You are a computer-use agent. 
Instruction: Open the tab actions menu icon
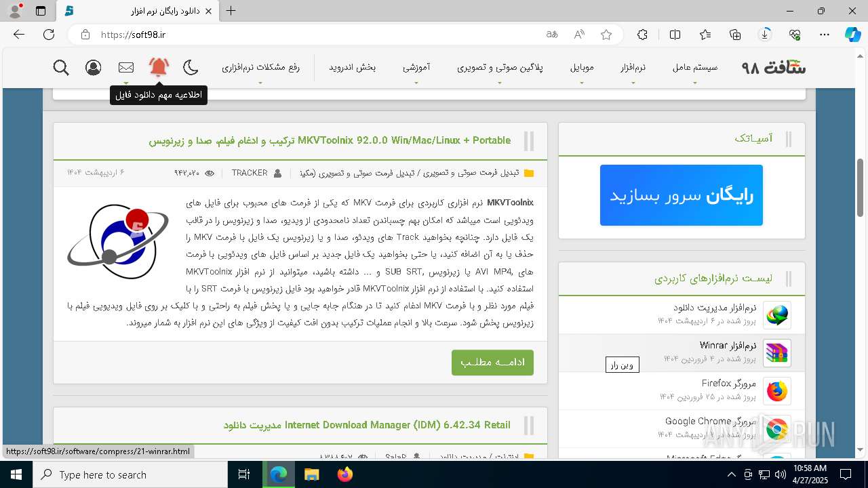[41, 11]
